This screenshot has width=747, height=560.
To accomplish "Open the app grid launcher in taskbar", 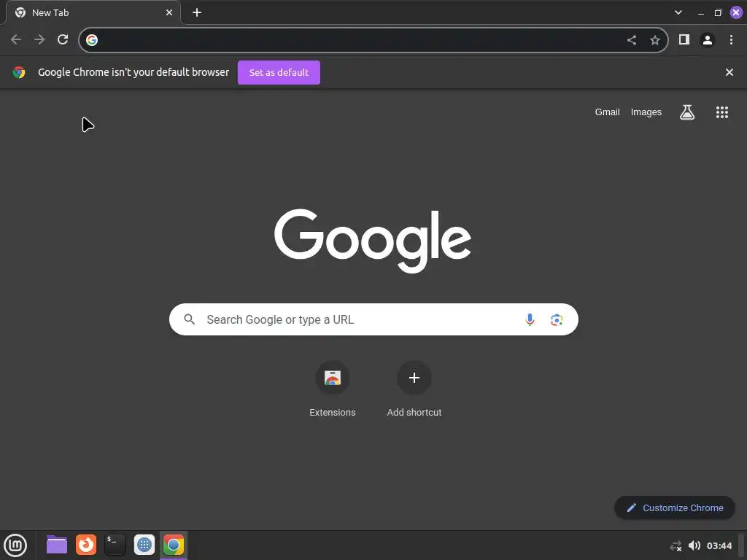I will point(144,545).
